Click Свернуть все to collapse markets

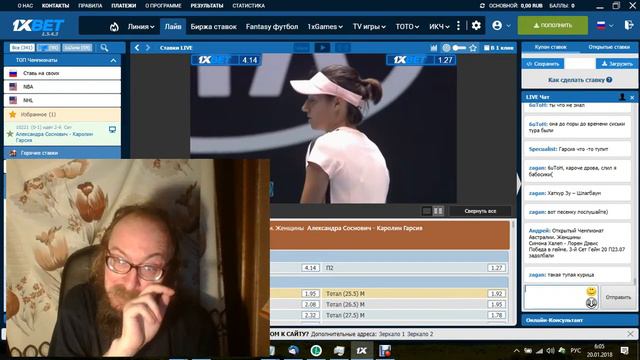click(480, 211)
